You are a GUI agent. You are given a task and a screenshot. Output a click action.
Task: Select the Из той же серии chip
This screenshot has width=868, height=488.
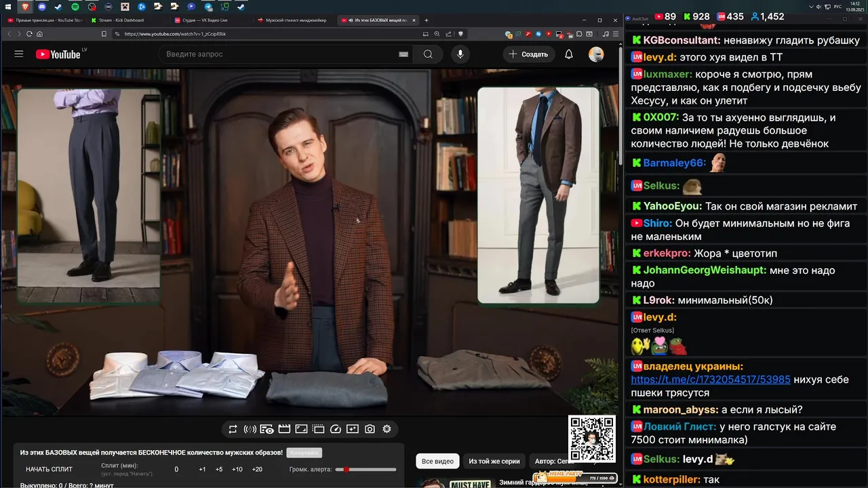(x=494, y=461)
